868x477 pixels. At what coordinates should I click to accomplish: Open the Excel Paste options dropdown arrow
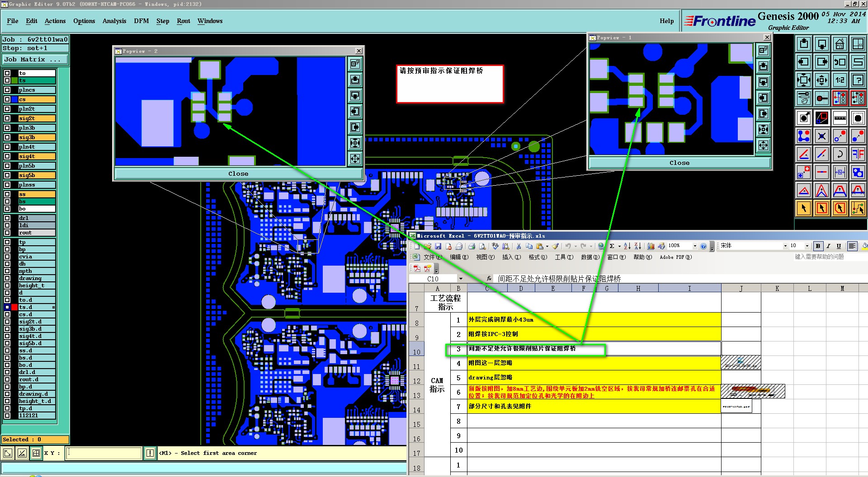(x=547, y=246)
